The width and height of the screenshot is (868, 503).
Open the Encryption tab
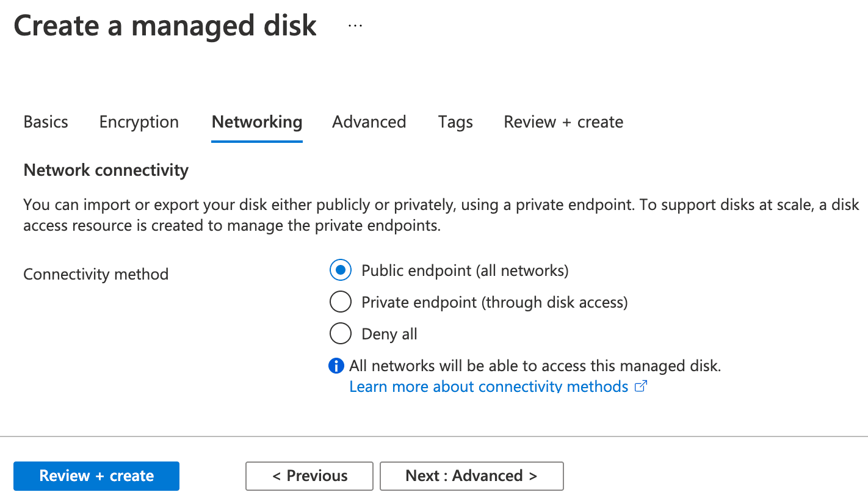click(139, 121)
